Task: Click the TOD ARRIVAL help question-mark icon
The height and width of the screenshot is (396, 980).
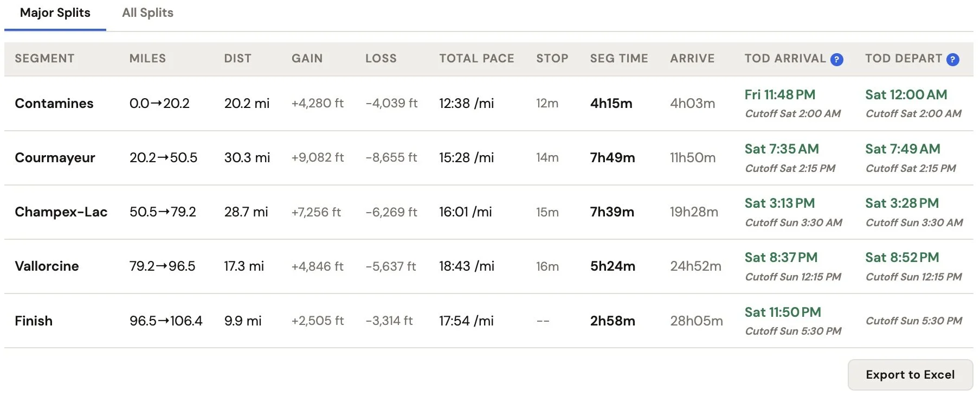Action: [836, 60]
